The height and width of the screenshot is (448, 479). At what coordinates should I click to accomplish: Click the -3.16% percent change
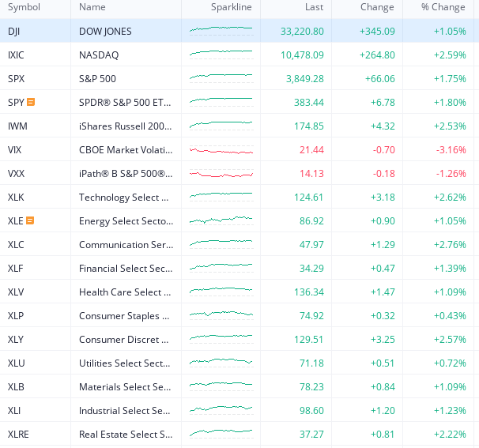click(x=451, y=149)
